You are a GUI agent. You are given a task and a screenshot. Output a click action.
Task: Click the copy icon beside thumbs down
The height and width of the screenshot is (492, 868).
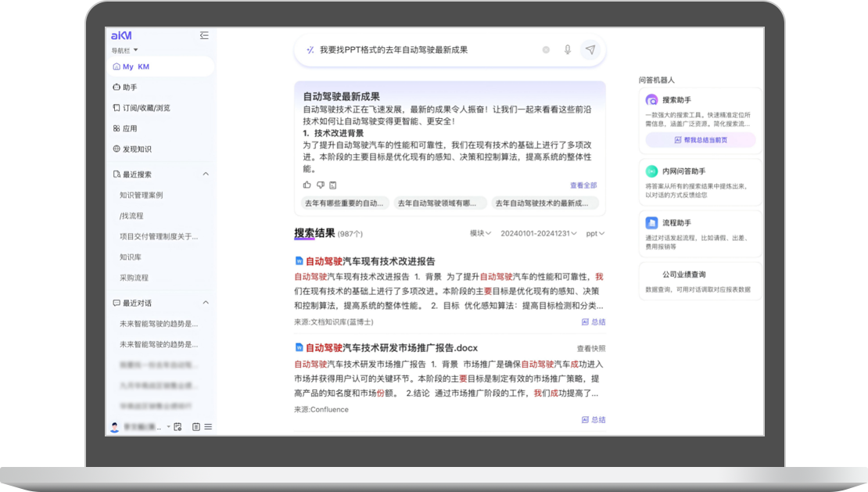point(332,185)
